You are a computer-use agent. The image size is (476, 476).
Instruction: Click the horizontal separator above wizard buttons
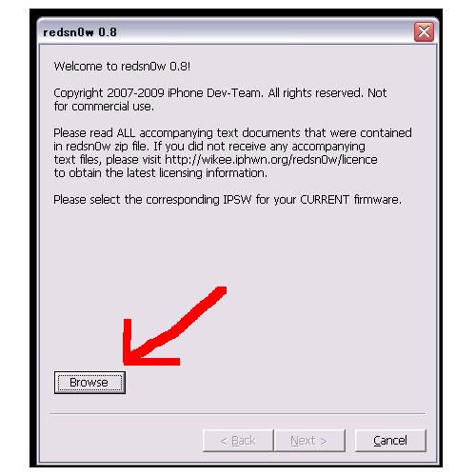pyautogui.click(x=237, y=414)
